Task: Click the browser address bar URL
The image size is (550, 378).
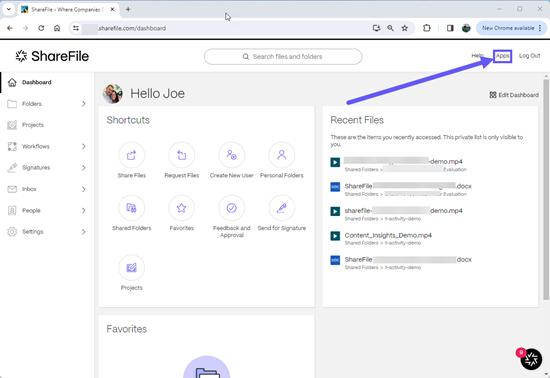Action: (x=132, y=28)
